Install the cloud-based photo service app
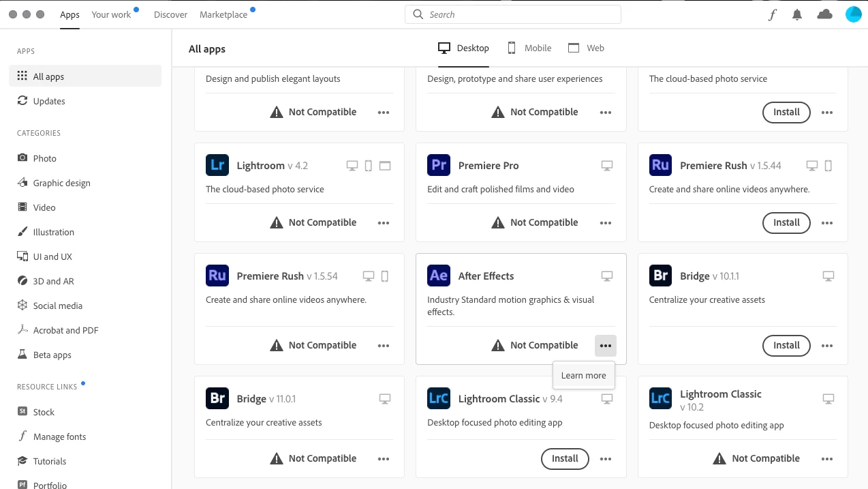The image size is (868, 489). [x=786, y=112]
